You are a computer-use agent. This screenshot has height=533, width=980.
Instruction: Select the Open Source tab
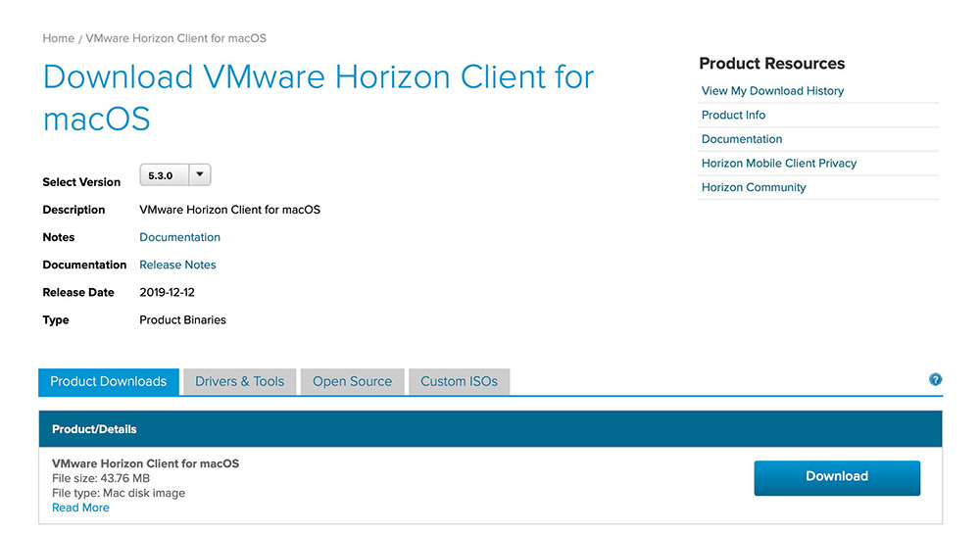pyautogui.click(x=352, y=382)
